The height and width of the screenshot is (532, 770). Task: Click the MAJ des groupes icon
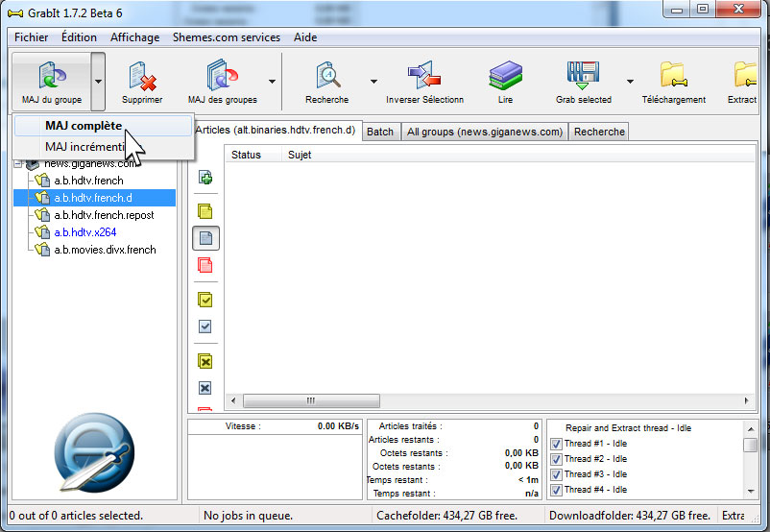click(x=222, y=75)
